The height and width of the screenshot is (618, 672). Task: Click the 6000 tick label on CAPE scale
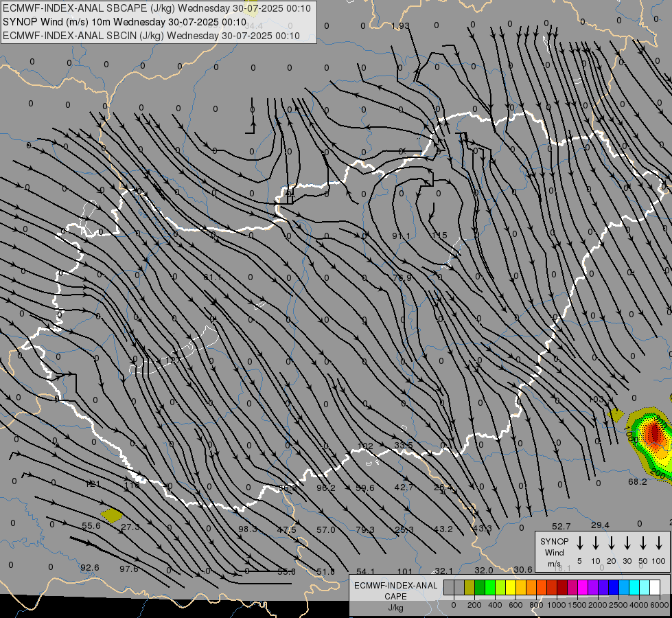[659, 605]
